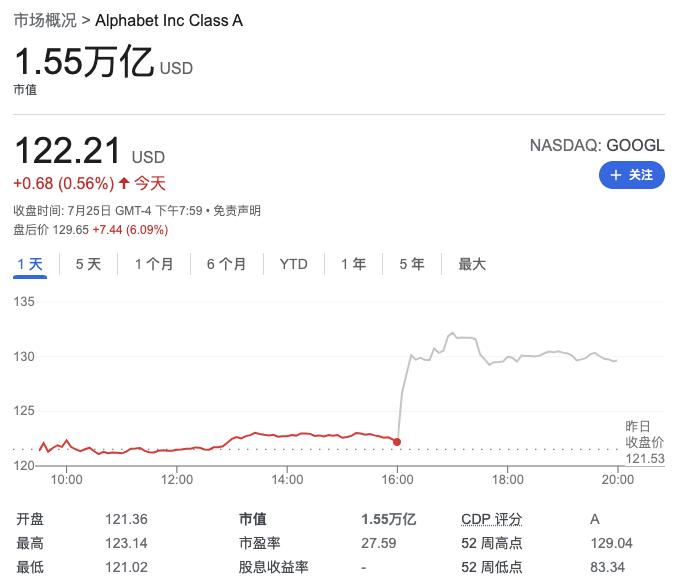The image size is (687, 584).
Task: Open the 5 年 chart tab
Action: (x=411, y=264)
